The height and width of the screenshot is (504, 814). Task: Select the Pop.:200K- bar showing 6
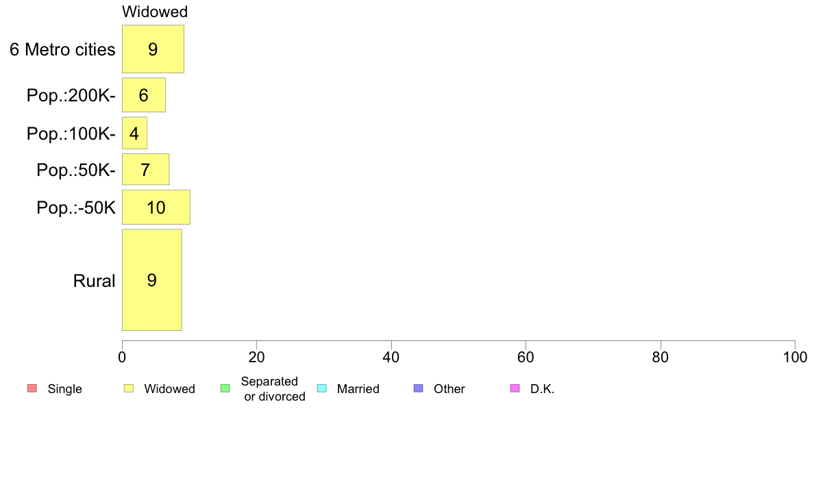[144, 95]
